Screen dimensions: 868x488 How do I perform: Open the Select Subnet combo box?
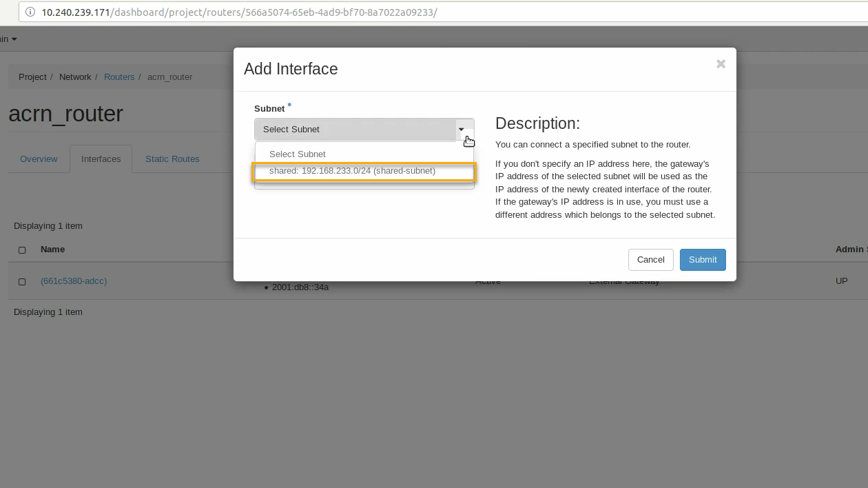pyautogui.click(x=355, y=130)
